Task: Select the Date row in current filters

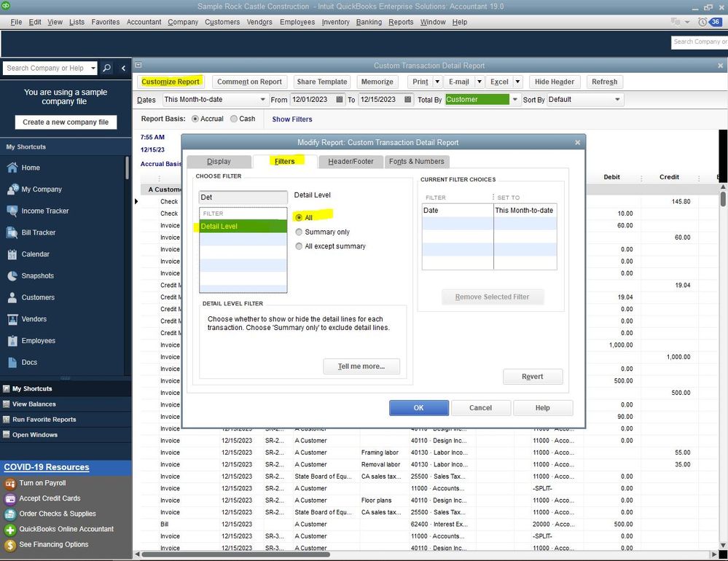Action: coord(490,211)
